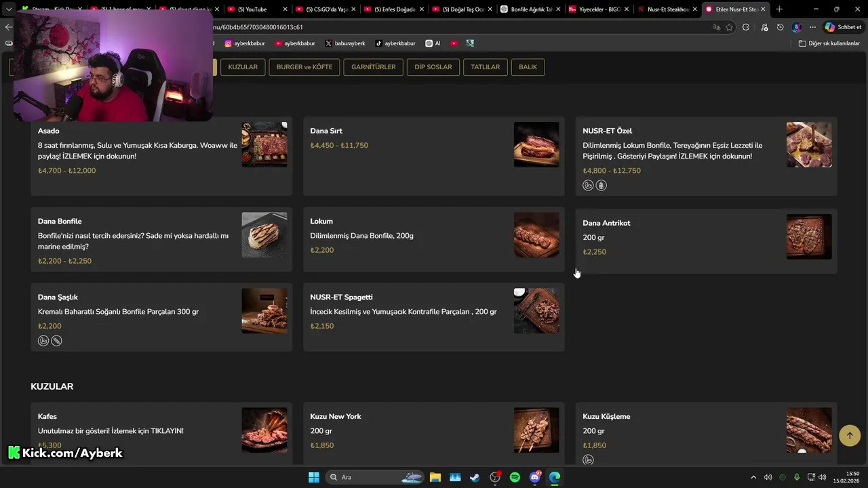868x488 pixels.
Task: Select the GARNİTÜRLER category
Action: click(x=374, y=67)
